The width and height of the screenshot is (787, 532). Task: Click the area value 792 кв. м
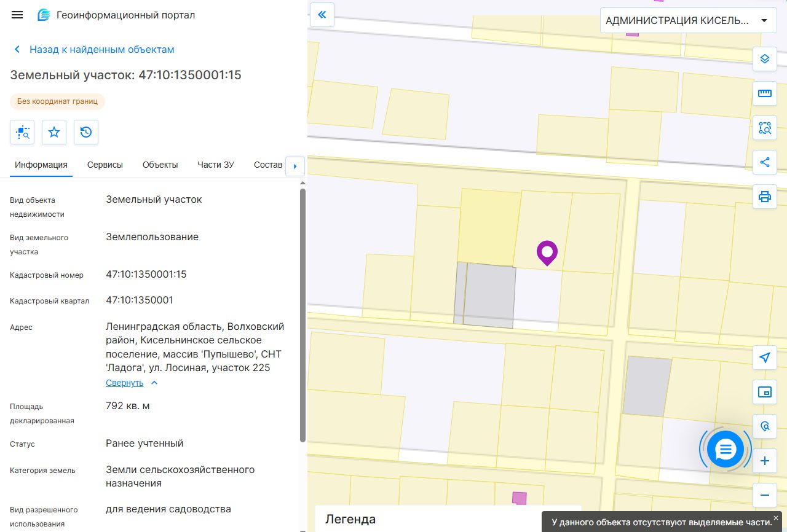point(128,405)
